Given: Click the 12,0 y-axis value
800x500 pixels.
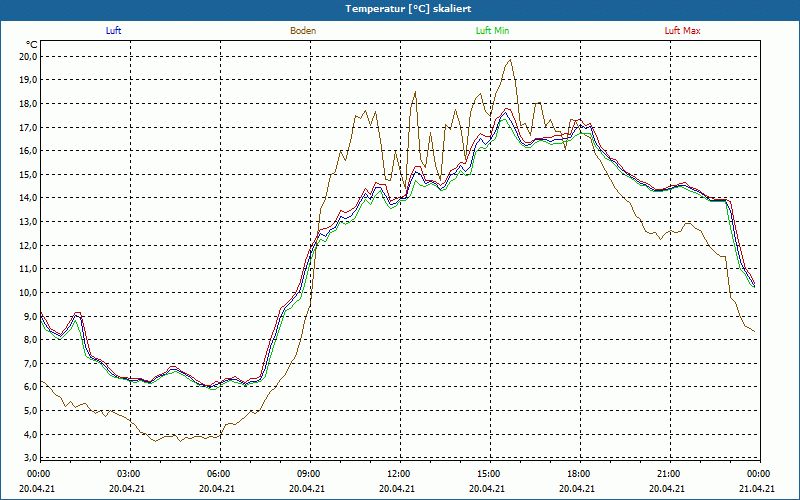Looking at the screenshot, I should pos(29,245).
